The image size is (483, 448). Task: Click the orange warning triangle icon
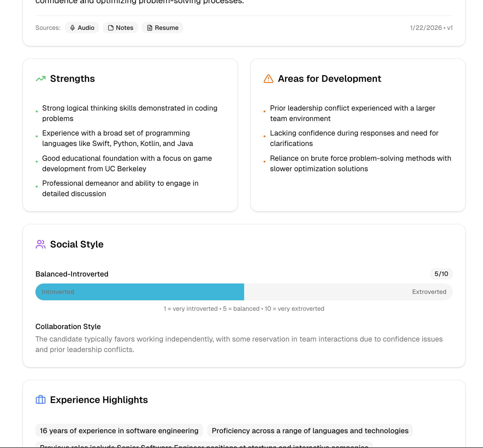pos(268,79)
